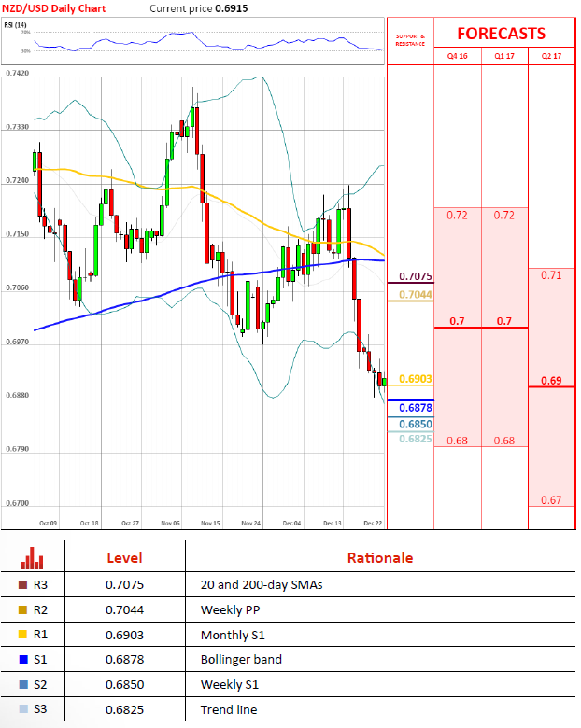Click the 0.7044 resistance level on chart sidebar
This screenshot has width=581, height=728.
pos(416,294)
